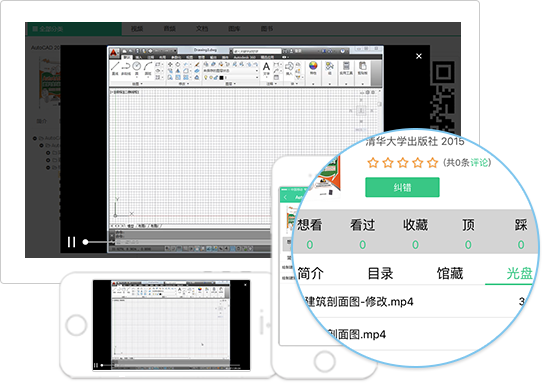Image resolution: width=542 pixels, height=383 pixels.
Task: Select the Default (默认) ribbon tab
Action: pos(127,57)
